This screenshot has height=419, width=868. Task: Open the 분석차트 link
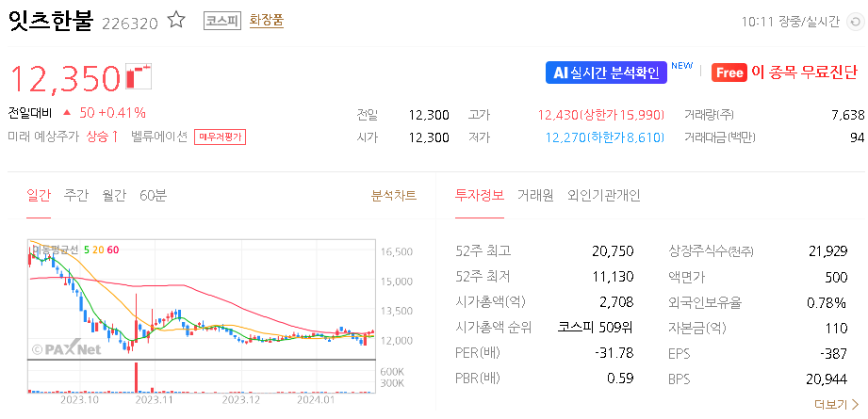point(394,195)
